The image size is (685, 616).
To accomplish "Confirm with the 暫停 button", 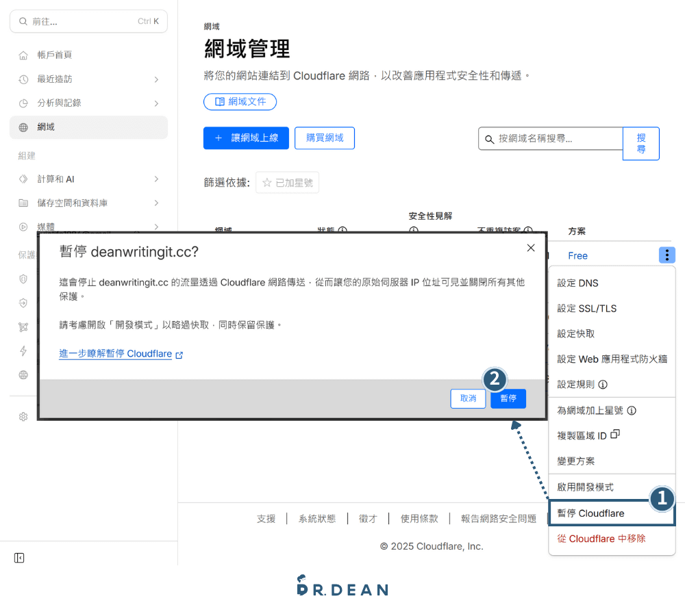I will tap(508, 398).
